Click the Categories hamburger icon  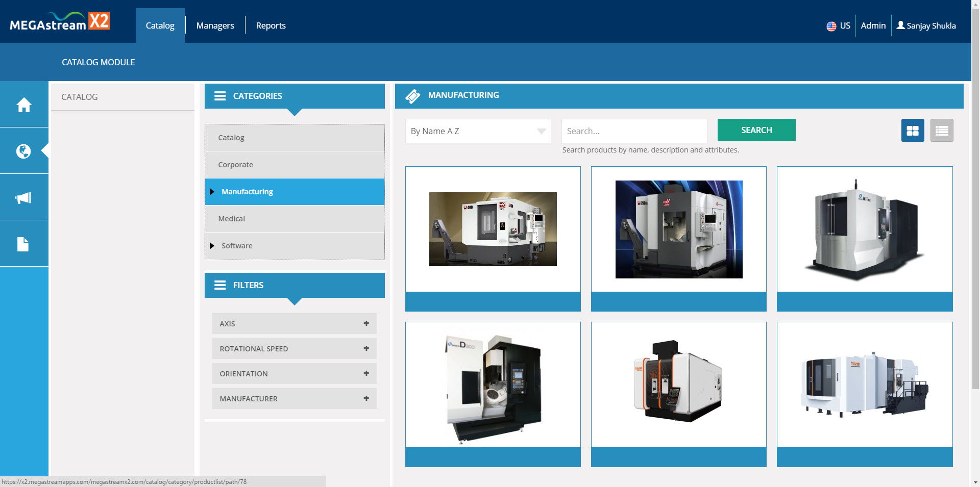click(x=220, y=96)
